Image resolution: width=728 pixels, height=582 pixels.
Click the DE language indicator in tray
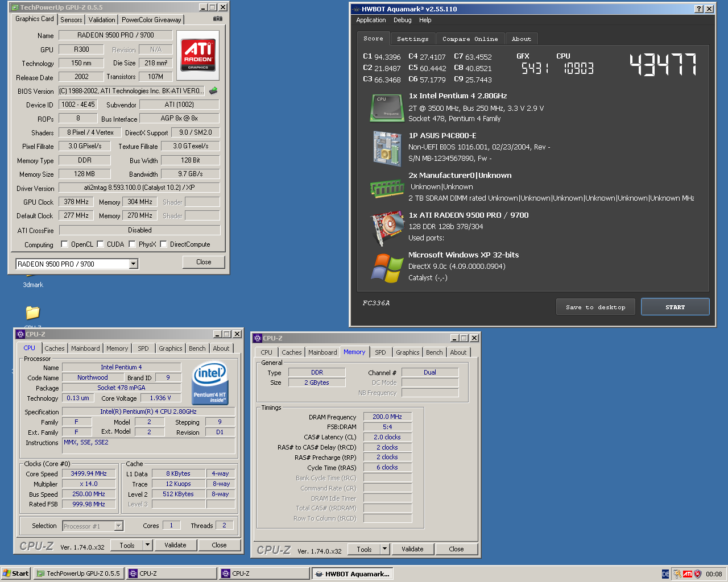665,574
